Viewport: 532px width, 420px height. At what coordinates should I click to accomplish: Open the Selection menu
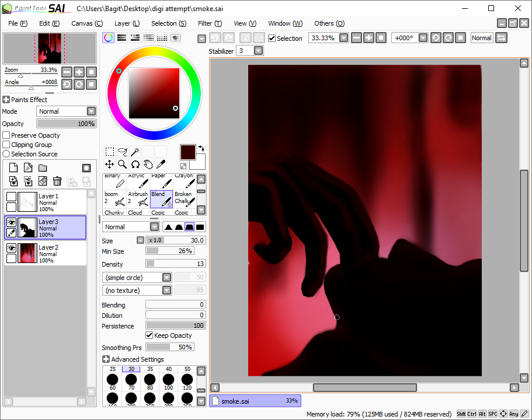coord(169,23)
